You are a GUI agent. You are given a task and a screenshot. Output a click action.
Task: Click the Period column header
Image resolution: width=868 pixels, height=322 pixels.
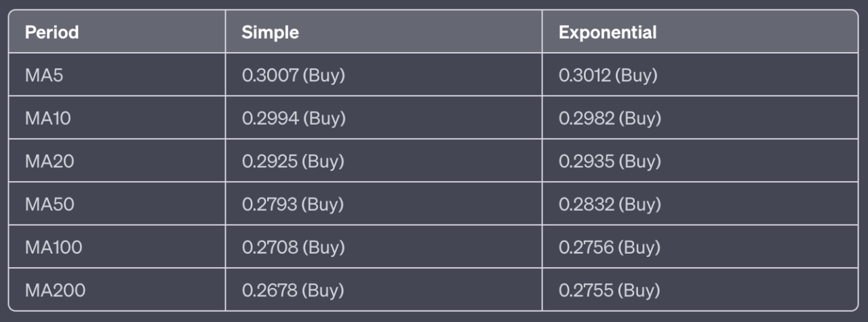tap(52, 32)
